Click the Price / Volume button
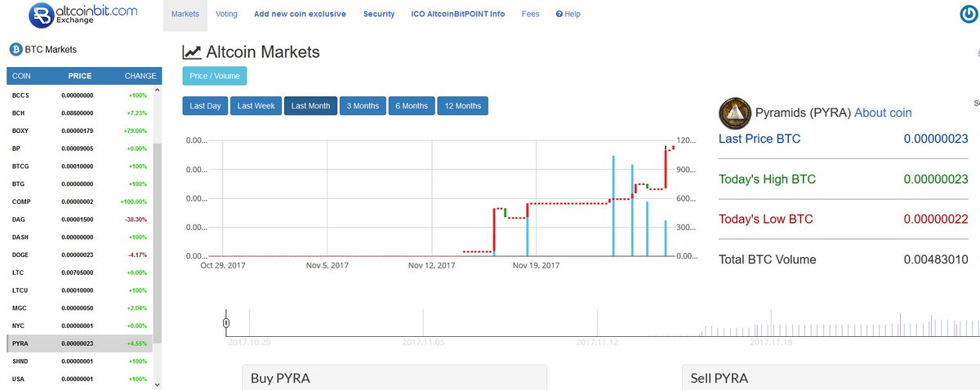Viewport: 980px width, 390px height. [x=215, y=76]
